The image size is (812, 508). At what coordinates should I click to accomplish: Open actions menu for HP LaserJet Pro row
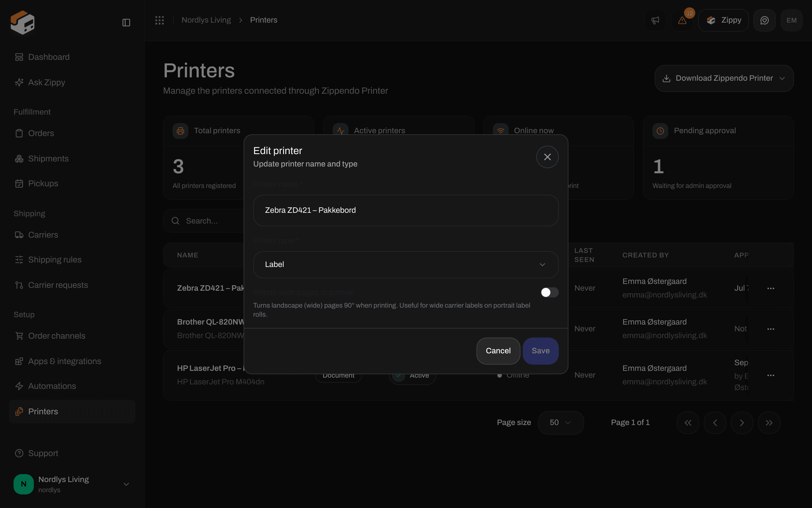coord(771,375)
